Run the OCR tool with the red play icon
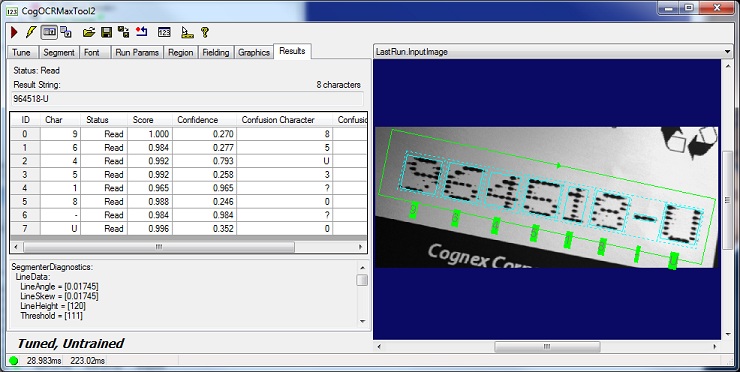Screen dimensions: 740x372 [14, 32]
